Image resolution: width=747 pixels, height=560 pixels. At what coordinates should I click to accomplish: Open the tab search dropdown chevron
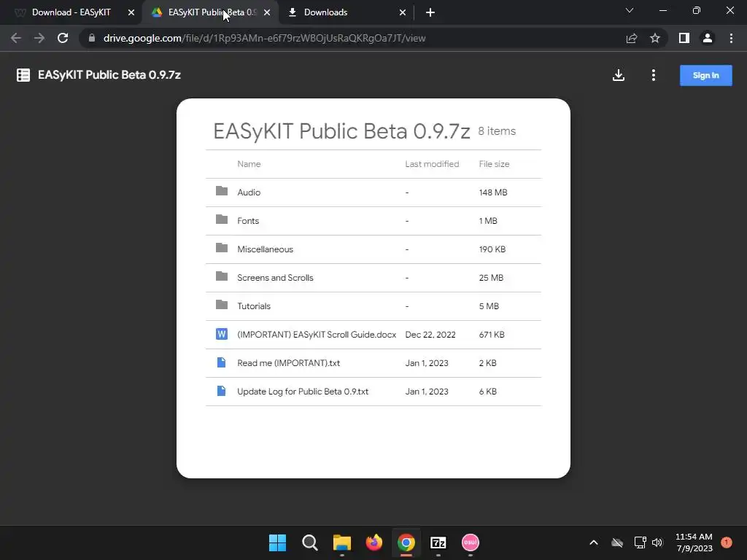point(630,10)
